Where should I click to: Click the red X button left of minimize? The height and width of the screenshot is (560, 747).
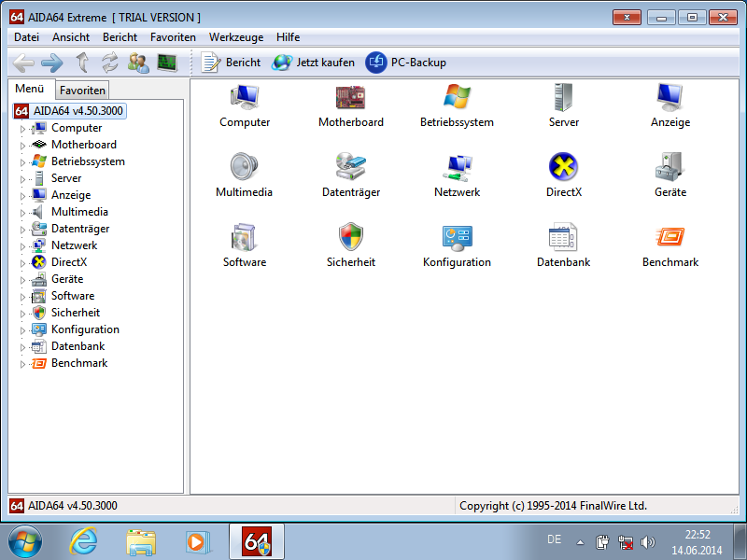[x=627, y=18]
